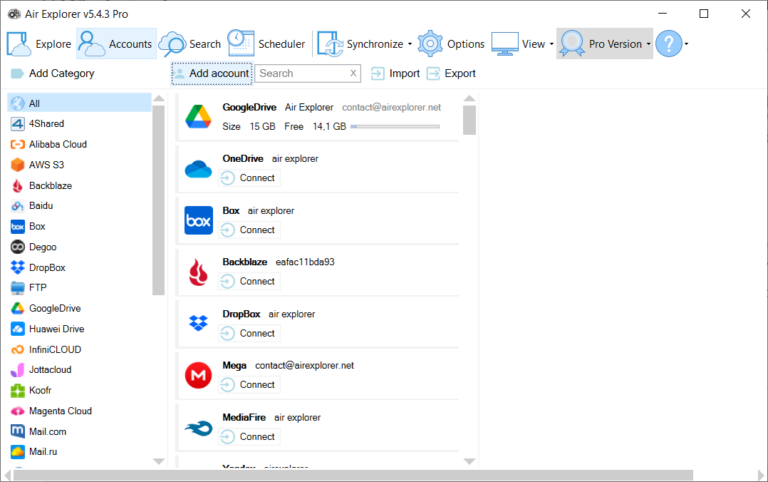Connect the OneDrive account
The height and width of the screenshot is (482, 768).
pyautogui.click(x=249, y=178)
